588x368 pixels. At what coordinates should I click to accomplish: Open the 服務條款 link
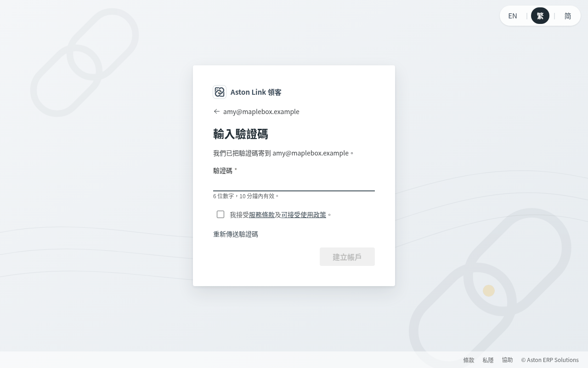[262, 215]
